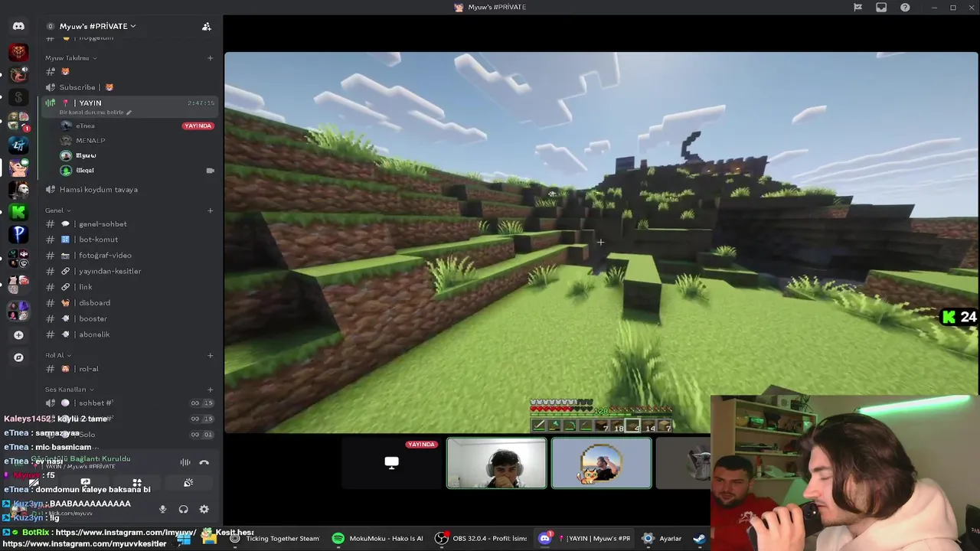Disconnect from voice with the hang-up icon
This screenshot has width=980, height=551.
tap(204, 462)
